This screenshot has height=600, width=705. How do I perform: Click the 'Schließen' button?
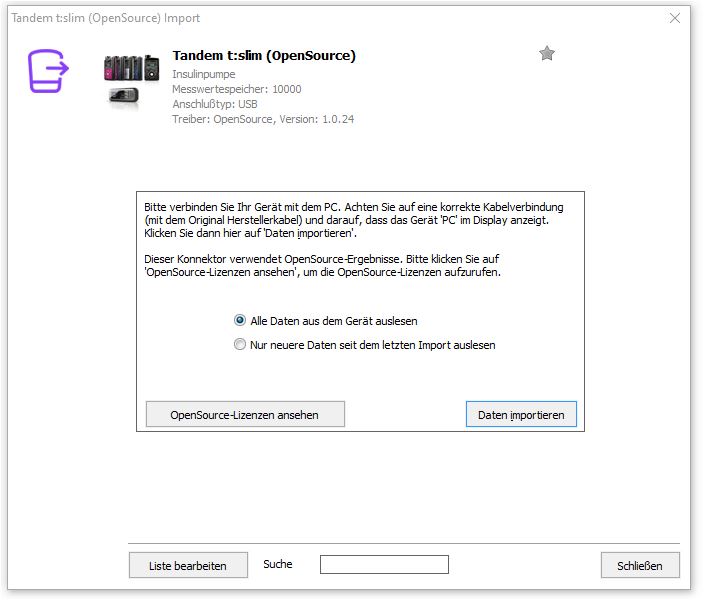pyautogui.click(x=640, y=565)
